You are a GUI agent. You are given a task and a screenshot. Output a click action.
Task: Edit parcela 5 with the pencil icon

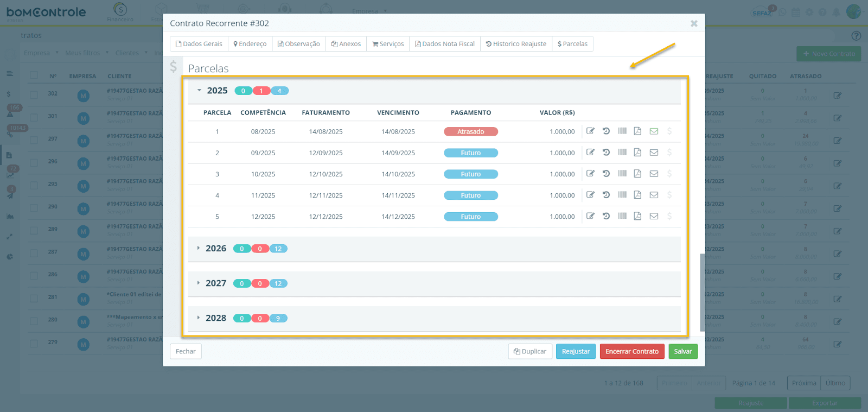[x=590, y=215]
